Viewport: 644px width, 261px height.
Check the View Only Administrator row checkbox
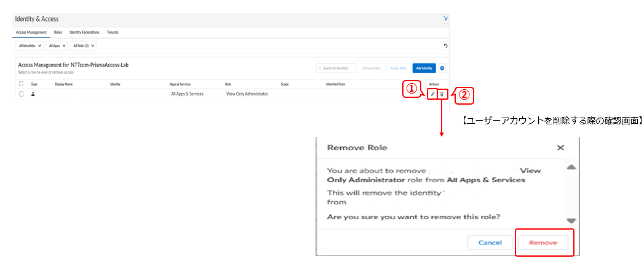click(22, 94)
